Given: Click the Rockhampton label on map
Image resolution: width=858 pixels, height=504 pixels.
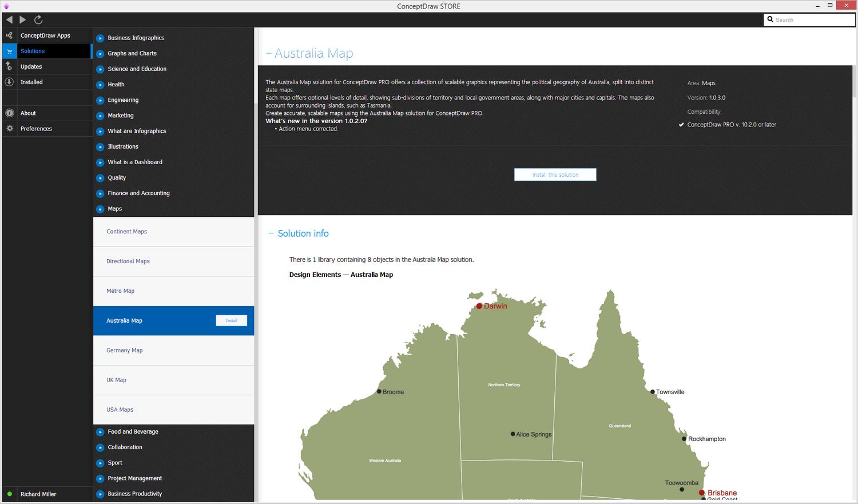Looking at the screenshot, I should pos(707,439).
